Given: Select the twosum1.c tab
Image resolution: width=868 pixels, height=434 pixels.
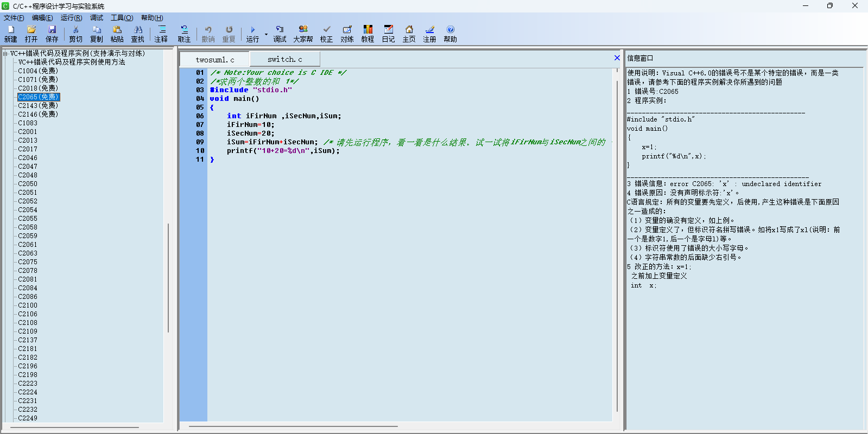Looking at the screenshot, I should coord(215,60).
